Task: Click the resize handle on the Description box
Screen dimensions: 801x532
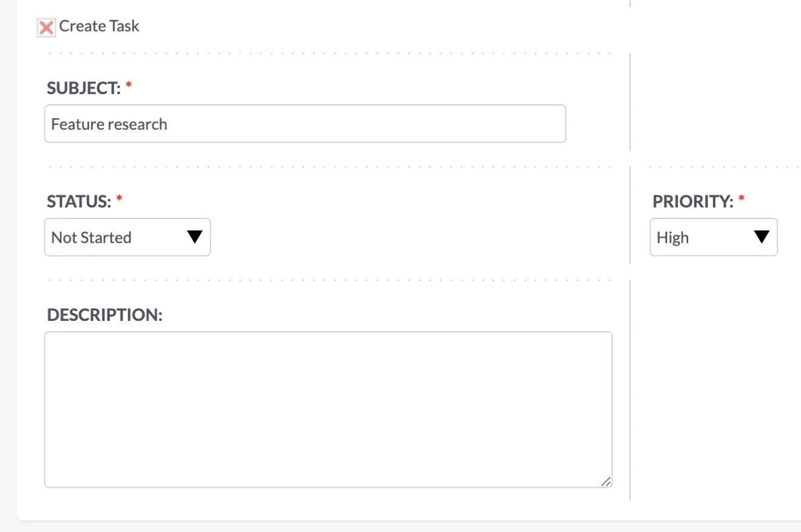Action: tap(606, 481)
